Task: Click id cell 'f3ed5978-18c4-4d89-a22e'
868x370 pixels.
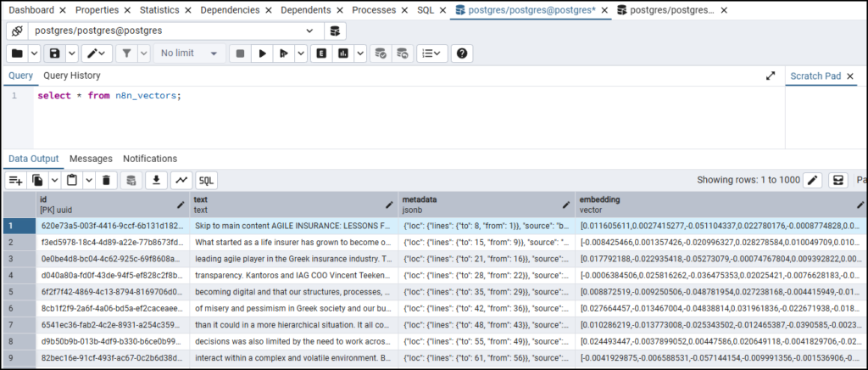Action: [113, 242]
